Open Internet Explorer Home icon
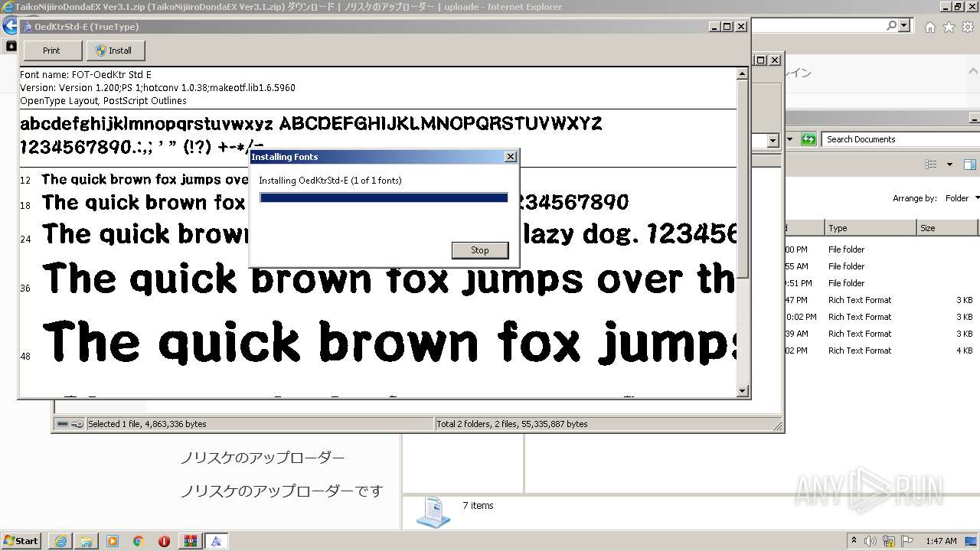The image size is (980, 551). click(x=929, y=27)
